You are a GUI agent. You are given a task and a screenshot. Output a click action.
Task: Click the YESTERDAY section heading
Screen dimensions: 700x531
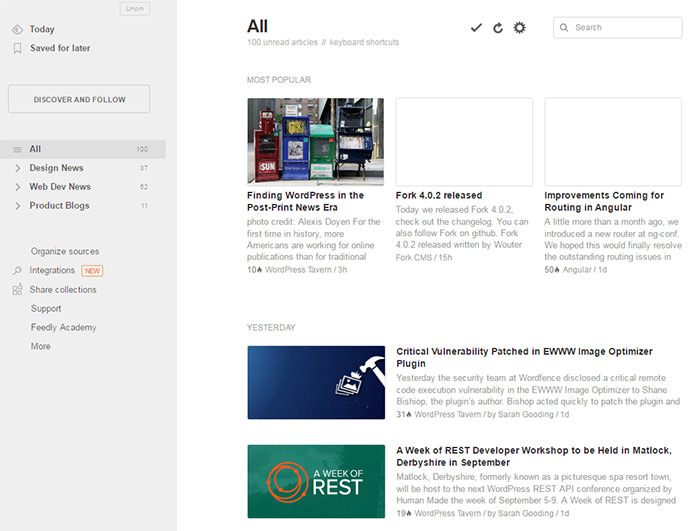[x=271, y=327]
